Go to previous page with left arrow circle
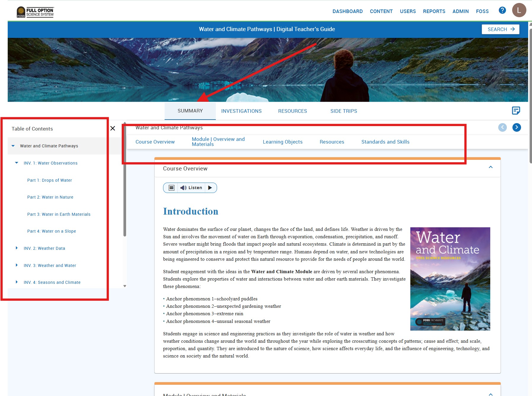Viewport: 532px width, 396px height. 502,128
